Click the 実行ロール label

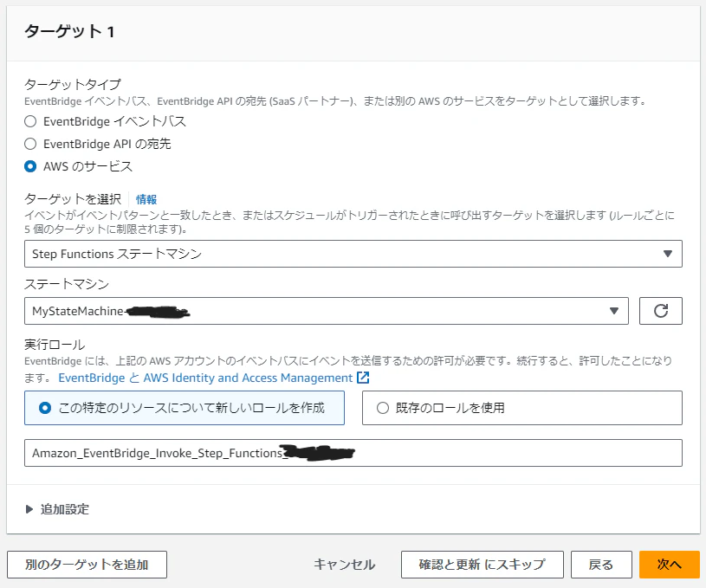pyautogui.click(x=55, y=345)
